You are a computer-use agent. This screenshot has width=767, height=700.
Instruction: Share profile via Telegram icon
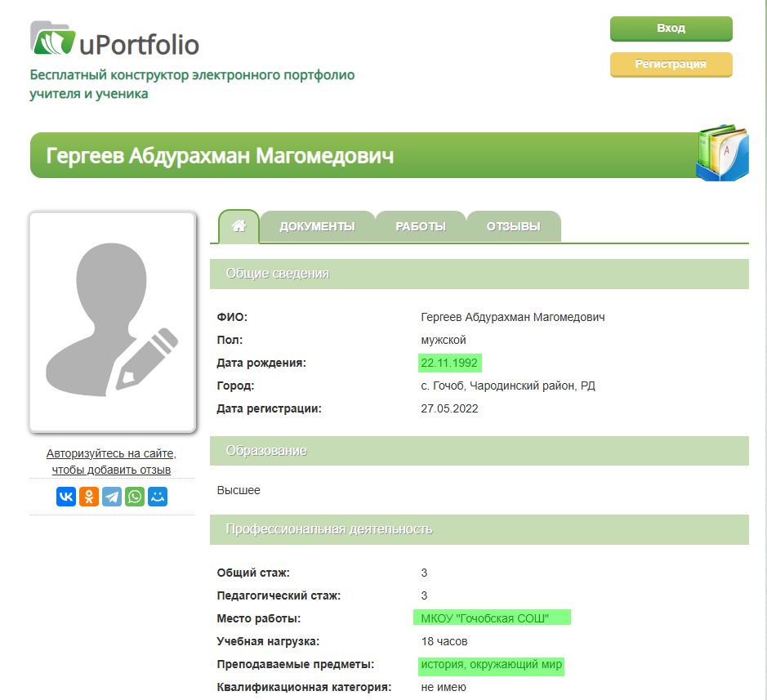point(112,496)
